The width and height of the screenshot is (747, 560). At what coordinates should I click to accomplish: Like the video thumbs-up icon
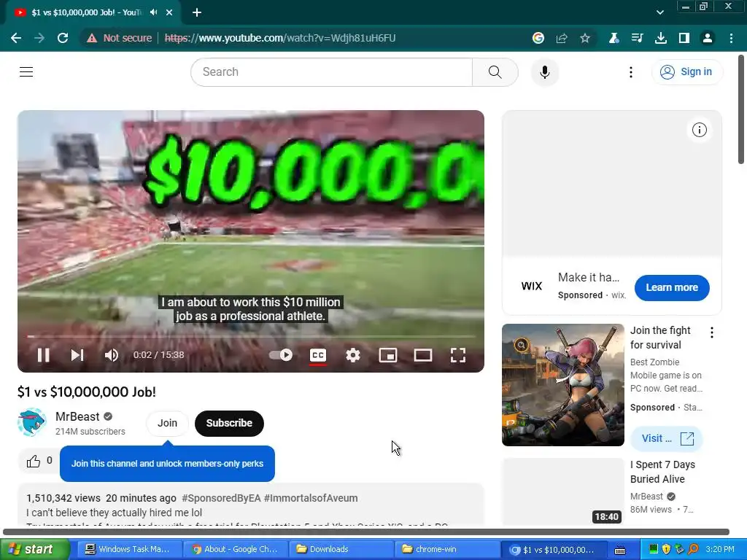[x=34, y=461]
